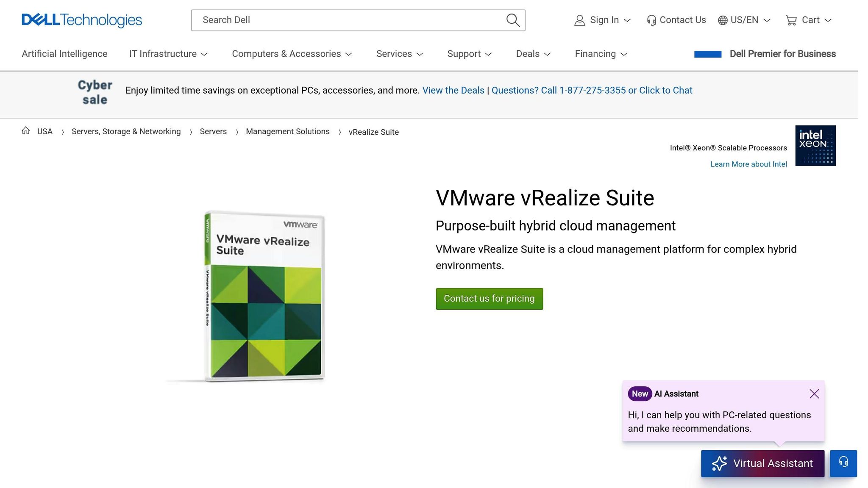868x488 pixels.
Task: Open the Computers & Accessories menu
Action: 287,54
